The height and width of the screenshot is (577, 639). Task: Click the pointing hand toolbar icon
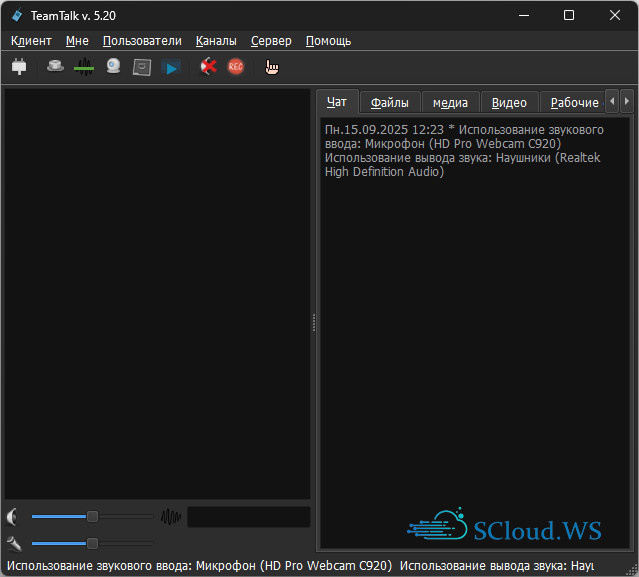point(272,67)
